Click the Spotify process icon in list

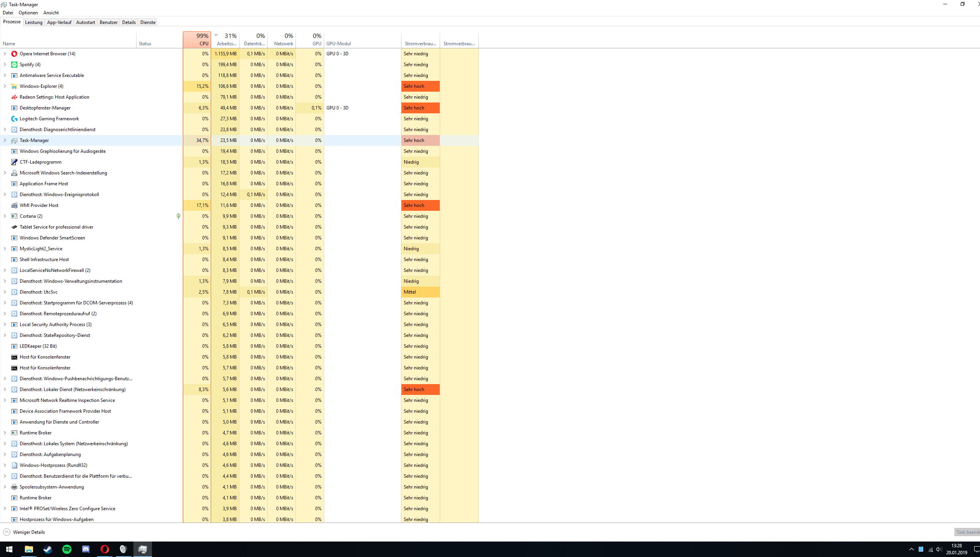[x=14, y=65]
